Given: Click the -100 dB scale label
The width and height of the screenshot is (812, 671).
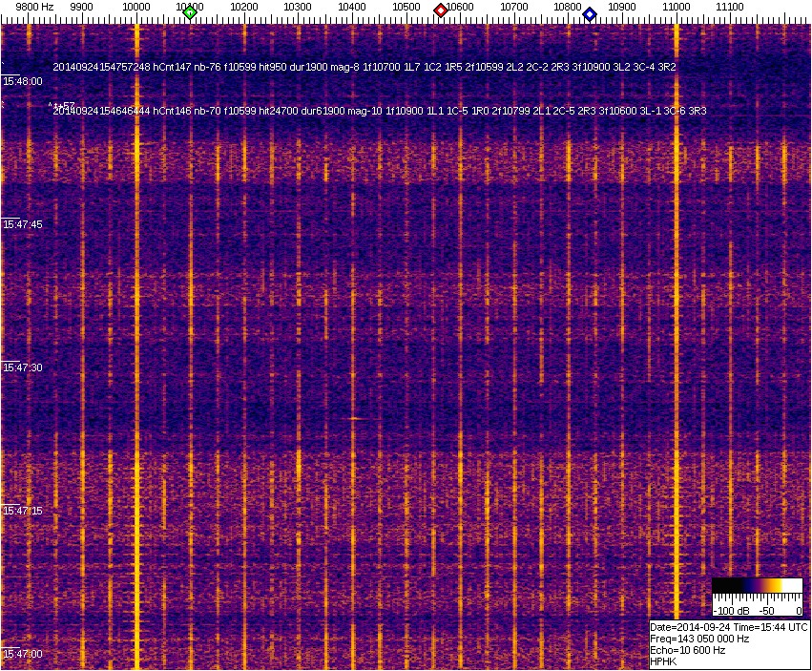Looking at the screenshot, I should tap(730, 610).
